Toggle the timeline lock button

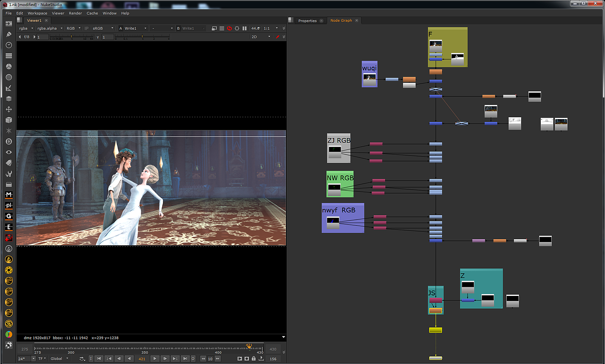point(254,359)
